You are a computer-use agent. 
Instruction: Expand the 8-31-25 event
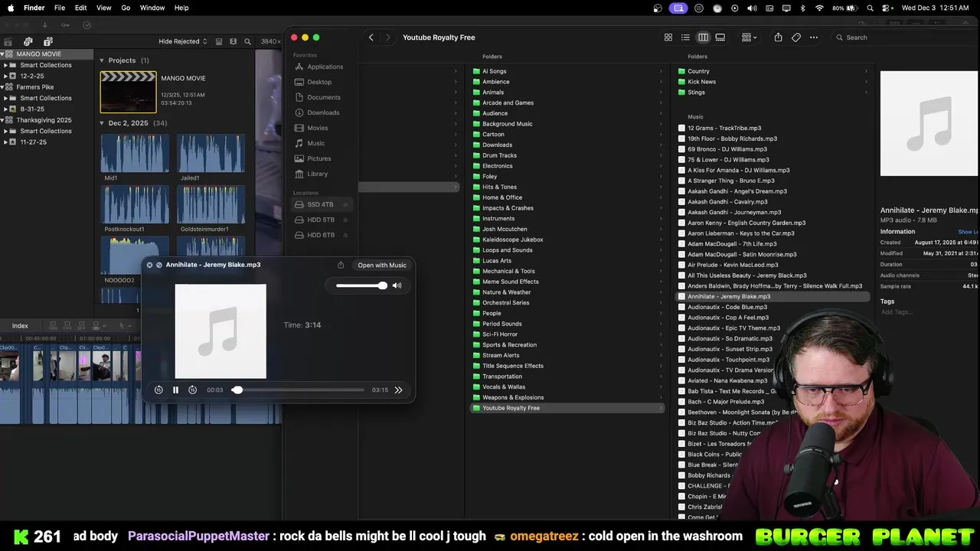point(5,109)
